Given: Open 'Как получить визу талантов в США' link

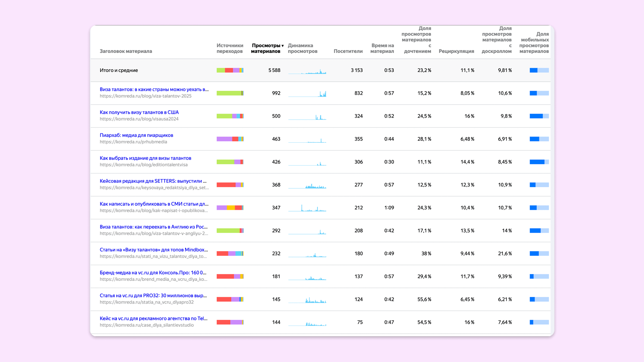Looking at the screenshot, I should pos(139,112).
